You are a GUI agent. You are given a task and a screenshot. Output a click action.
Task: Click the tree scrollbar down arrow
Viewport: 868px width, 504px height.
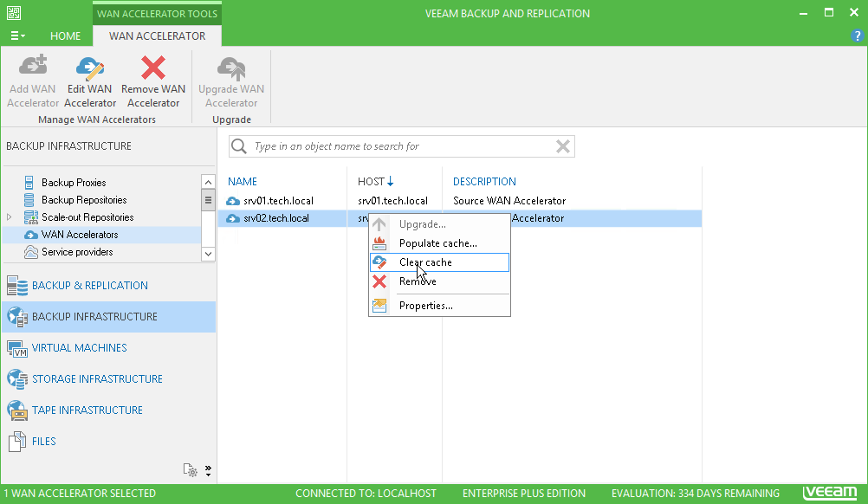tap(208, 254)
